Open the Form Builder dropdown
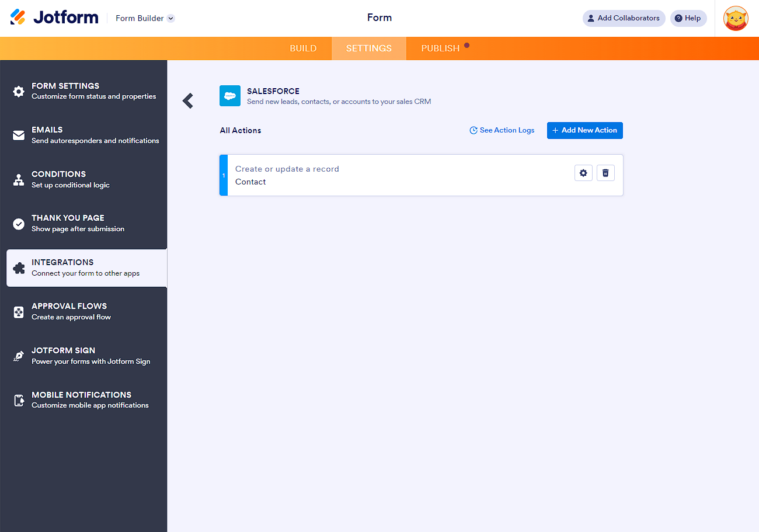The height and width of the screenshot is (532, 759). tap(145, 18)
